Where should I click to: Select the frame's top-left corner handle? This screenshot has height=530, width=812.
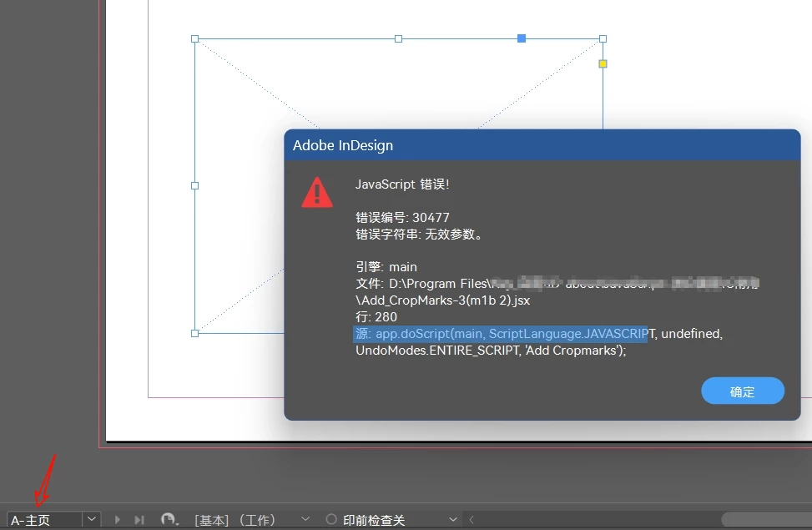[x=194, y=39]
